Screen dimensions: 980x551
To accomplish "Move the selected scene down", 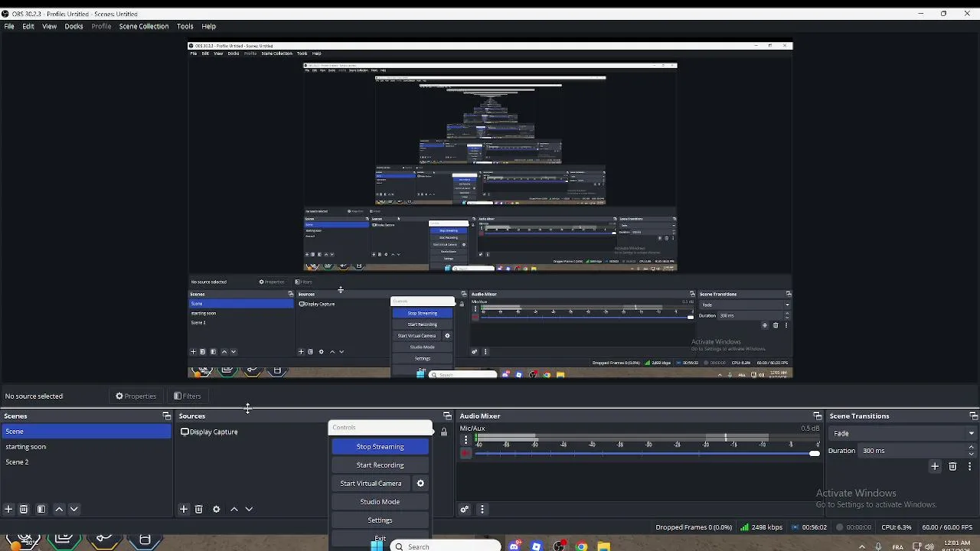I will pos(74,510).
